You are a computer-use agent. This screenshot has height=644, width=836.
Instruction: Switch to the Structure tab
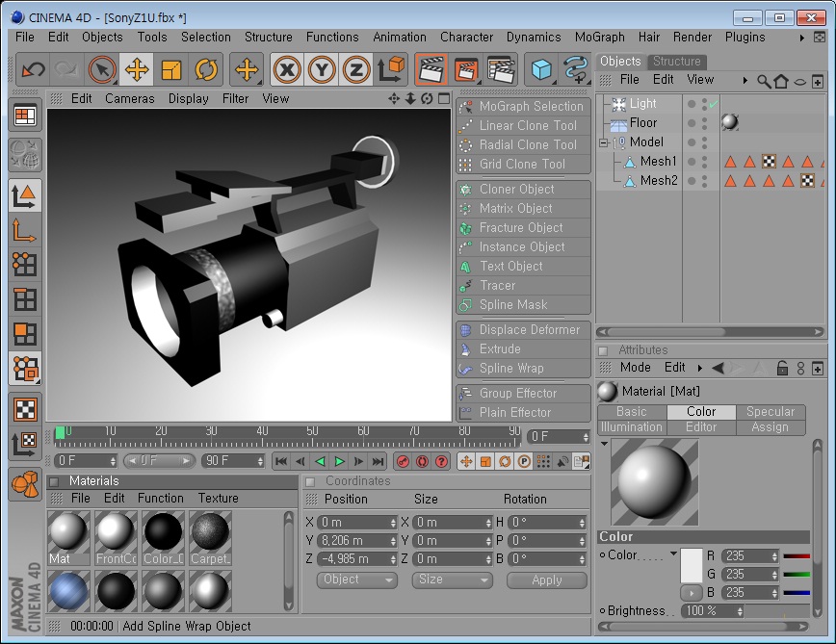pos(676,62)
